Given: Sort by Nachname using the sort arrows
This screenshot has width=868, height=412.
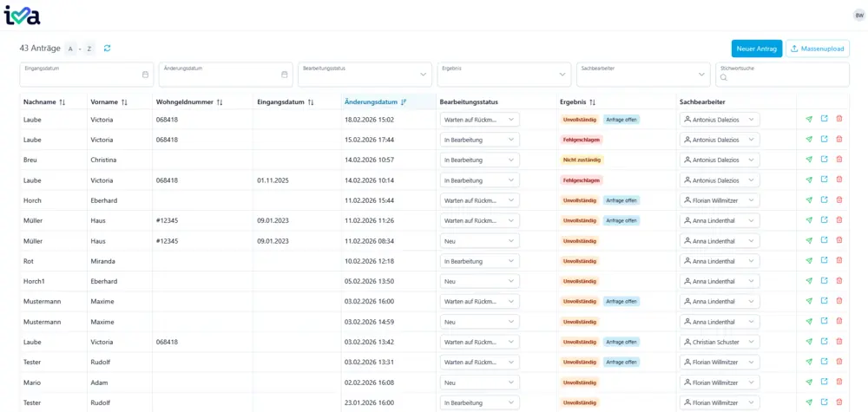Looking at the screenshot, I should pyautogui.click(x=62, y=102).
